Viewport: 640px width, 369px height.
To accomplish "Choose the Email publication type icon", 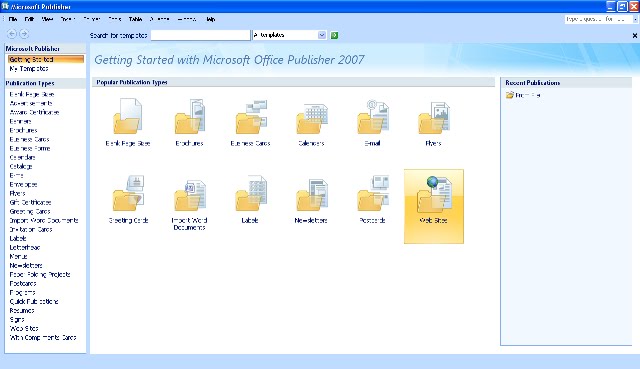I will [373, 117].
